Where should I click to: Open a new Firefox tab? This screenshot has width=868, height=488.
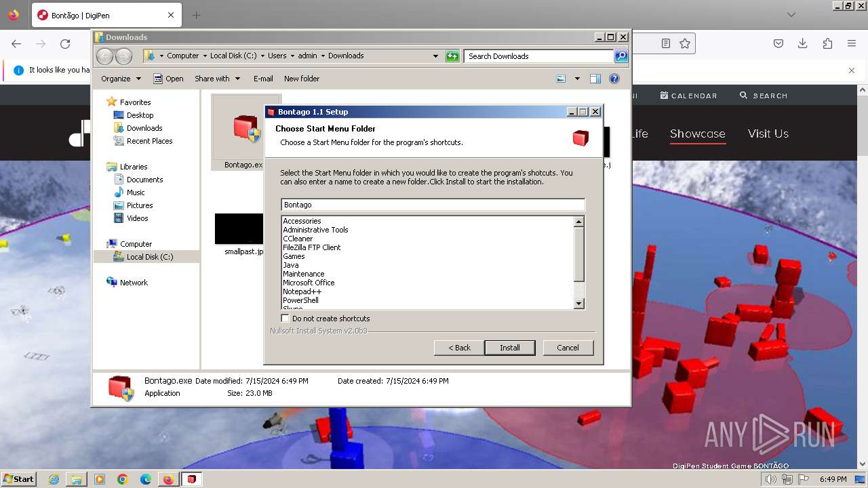(196, 15)
